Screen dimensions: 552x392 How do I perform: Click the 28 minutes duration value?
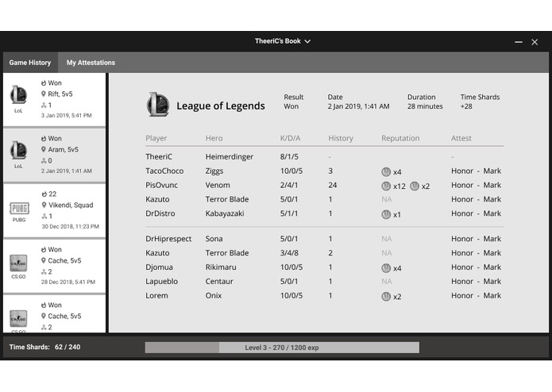click(x=425, y=106)
